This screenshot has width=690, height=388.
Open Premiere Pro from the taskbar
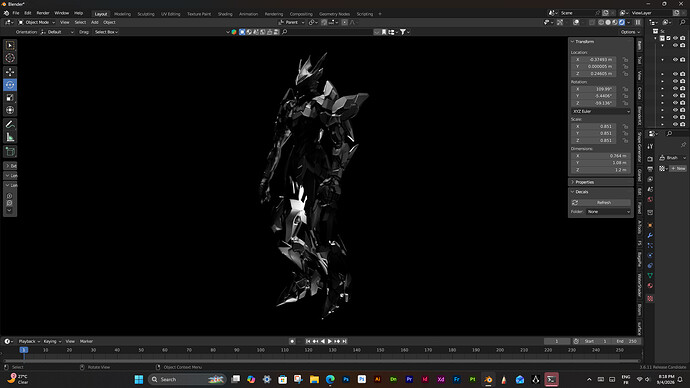[x=409, y=379]
